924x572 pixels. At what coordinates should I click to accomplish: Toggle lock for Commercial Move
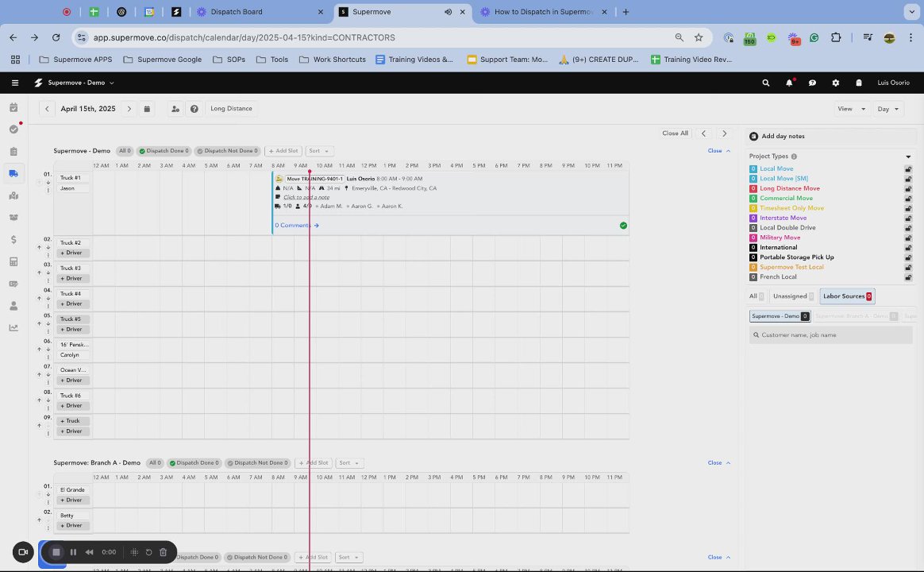(908, 198)
